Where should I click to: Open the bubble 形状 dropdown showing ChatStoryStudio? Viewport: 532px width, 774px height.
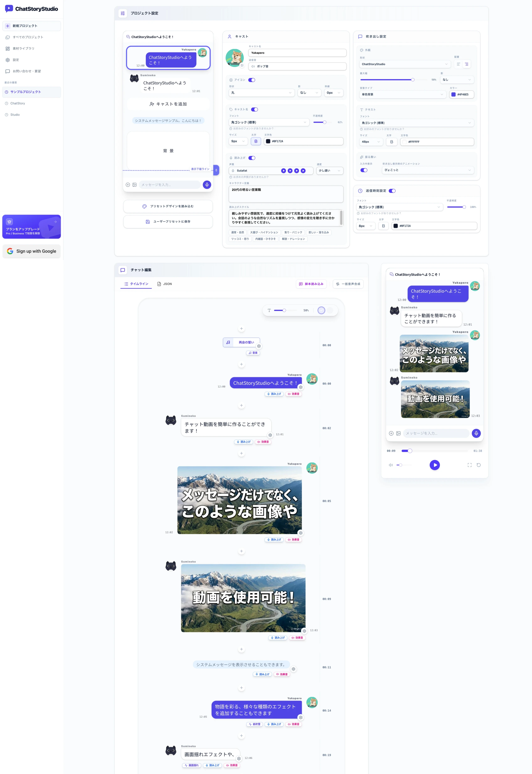405,64
